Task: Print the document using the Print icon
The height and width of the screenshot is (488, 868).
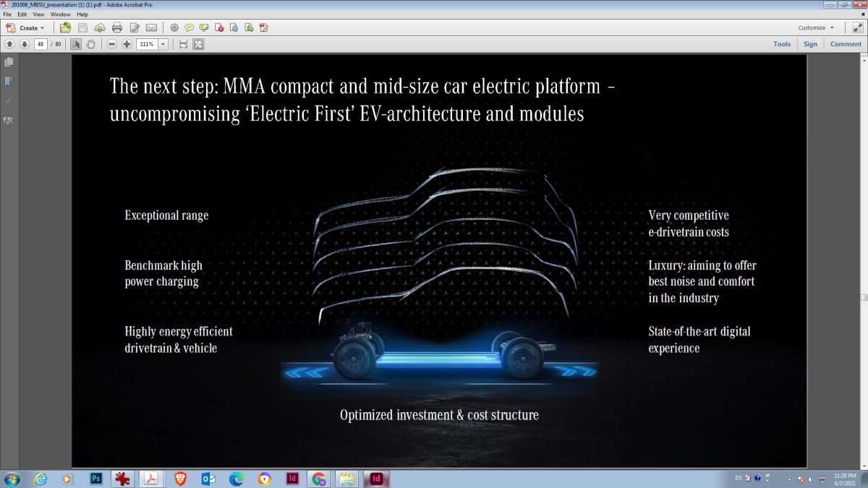Action: pos(118,27)
